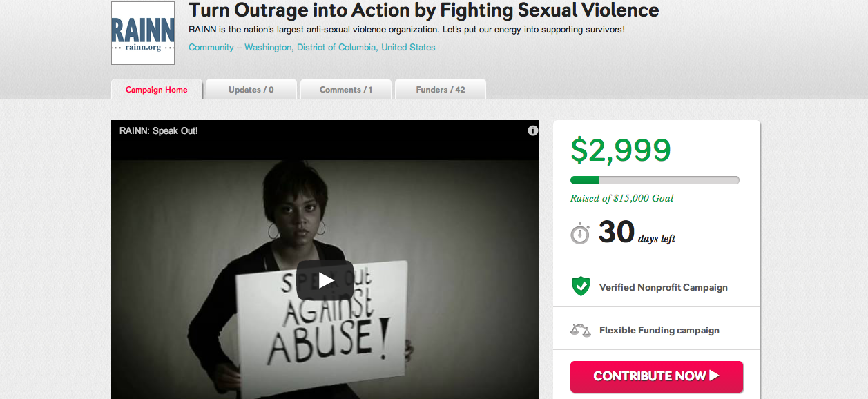Click the "RAINN: Speak Out!" video title
868x399 pixels.
point(159,130)
